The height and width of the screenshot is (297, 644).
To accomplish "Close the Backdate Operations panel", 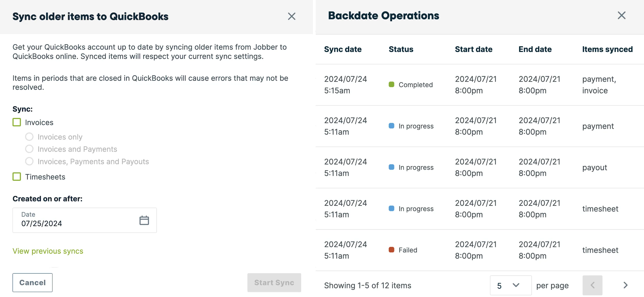I will coord(622,15).
